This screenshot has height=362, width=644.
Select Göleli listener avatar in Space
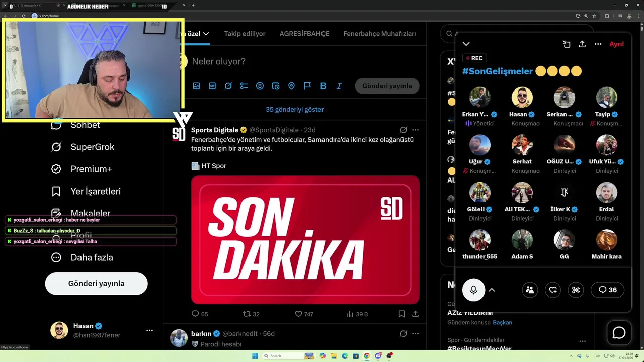(x=479, y=193)
